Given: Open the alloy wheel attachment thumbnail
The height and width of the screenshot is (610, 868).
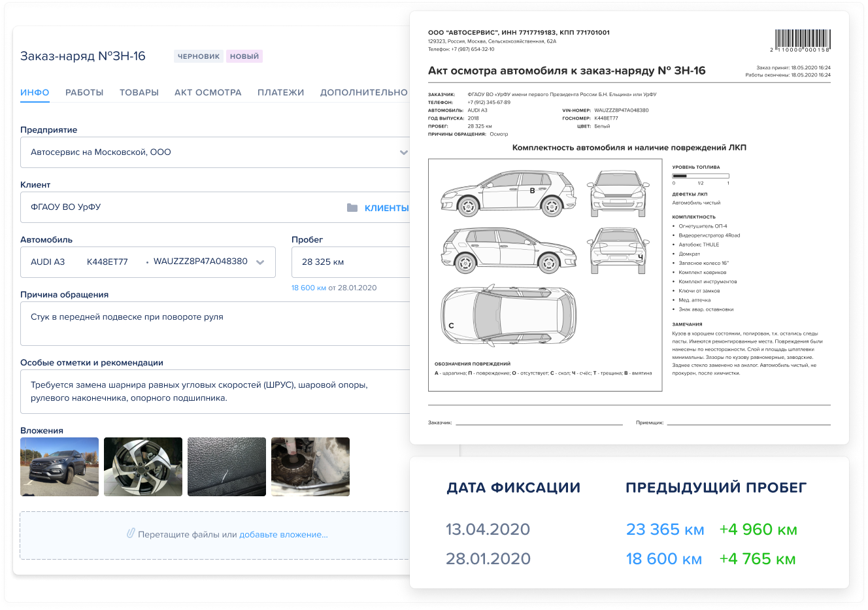Looking at the screenshot, I should [143, 467].
